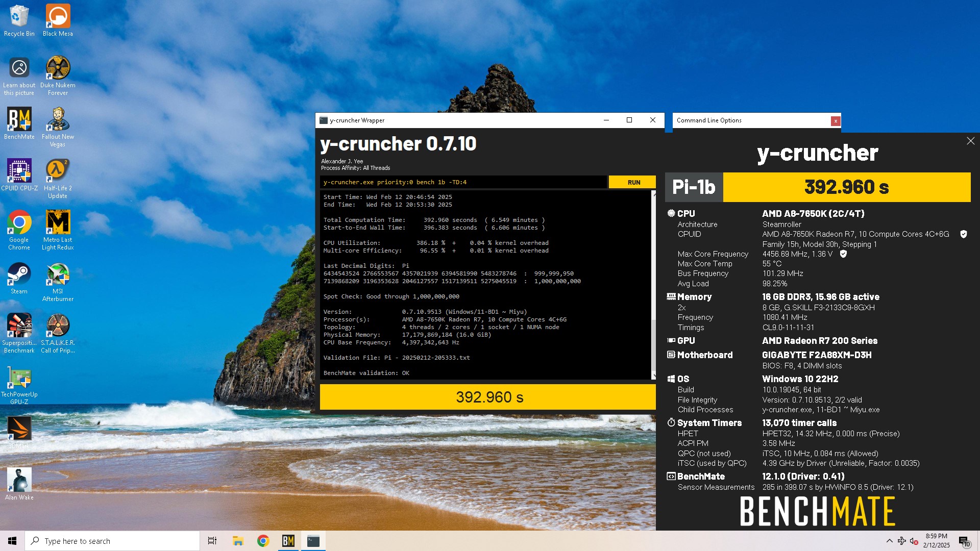Close the BenchMate result panel
The image size is (980, 551).
click(x=970, y=141)
